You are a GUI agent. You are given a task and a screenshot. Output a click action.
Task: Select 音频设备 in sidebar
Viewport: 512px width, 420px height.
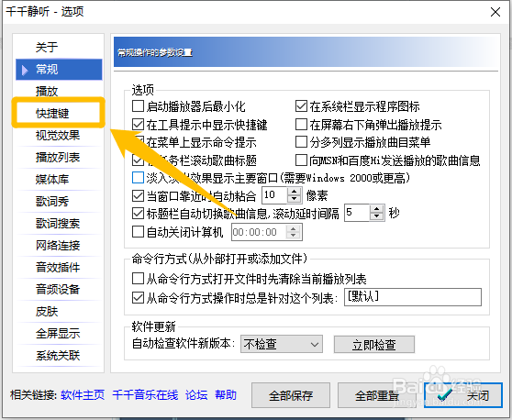[x=59, y=289]
